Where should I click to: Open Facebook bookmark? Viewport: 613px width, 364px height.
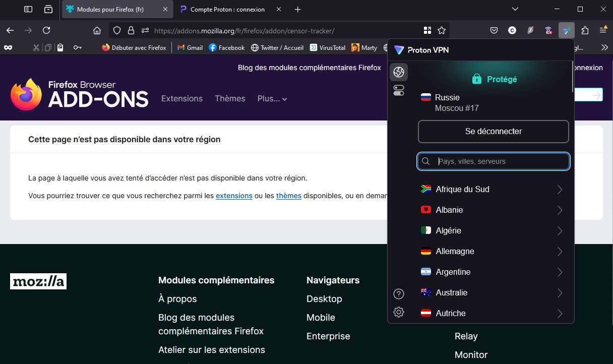click(x=226, y=47)
